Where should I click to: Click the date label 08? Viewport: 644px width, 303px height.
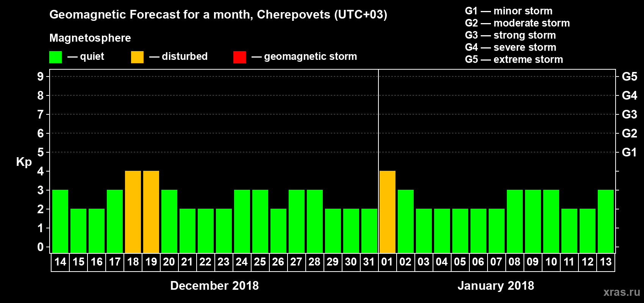514,262
